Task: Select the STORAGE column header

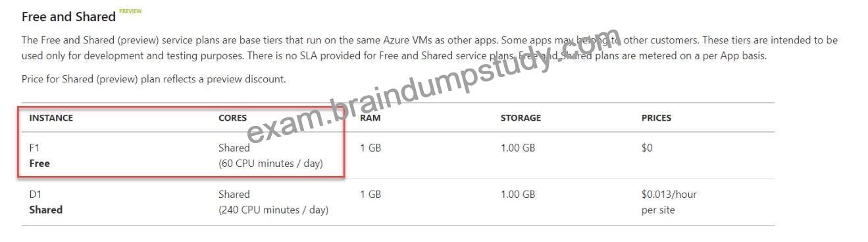Action: [521, 118]
